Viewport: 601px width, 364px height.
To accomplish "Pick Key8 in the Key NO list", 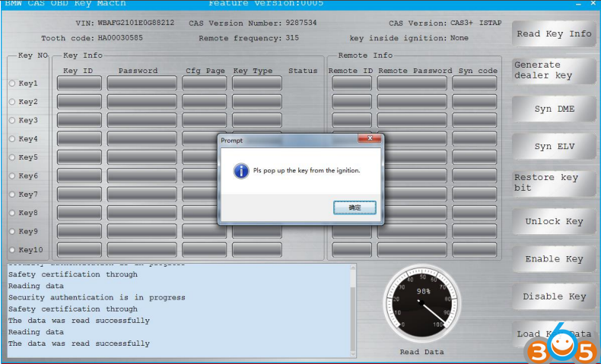I will coord(12,213).
